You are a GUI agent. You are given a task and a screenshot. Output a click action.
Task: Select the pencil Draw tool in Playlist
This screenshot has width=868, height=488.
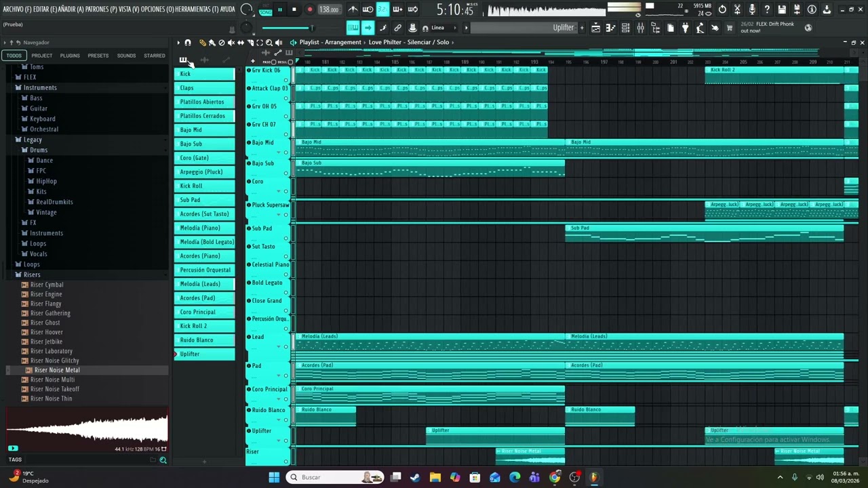pyautogui.click(x=203, y=43)
